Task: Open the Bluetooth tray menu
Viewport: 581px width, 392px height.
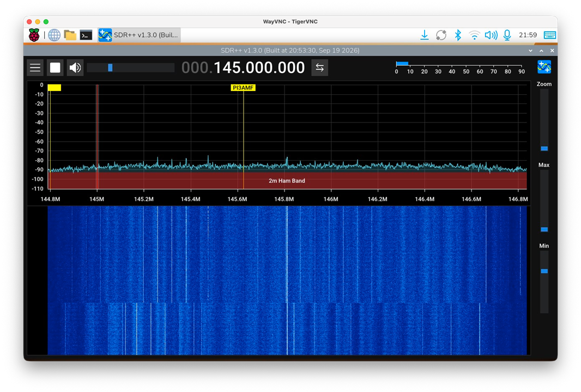Action: [458, 35]
